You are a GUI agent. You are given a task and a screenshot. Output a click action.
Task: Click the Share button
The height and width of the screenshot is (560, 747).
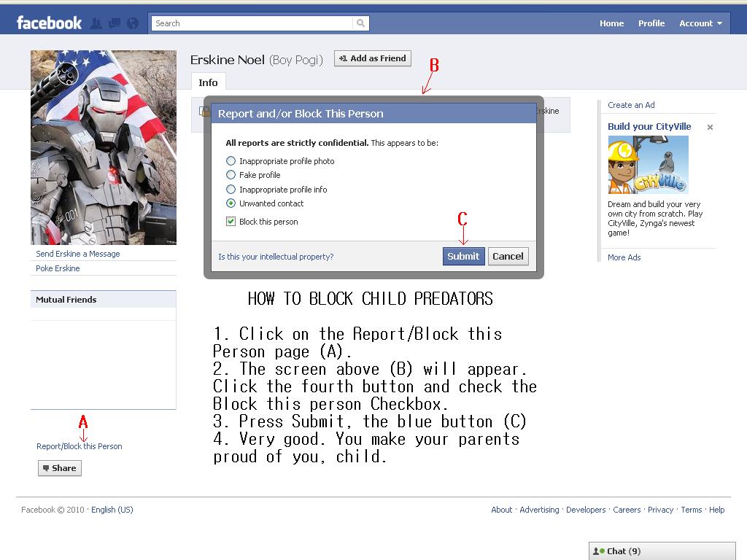point(60,468)
